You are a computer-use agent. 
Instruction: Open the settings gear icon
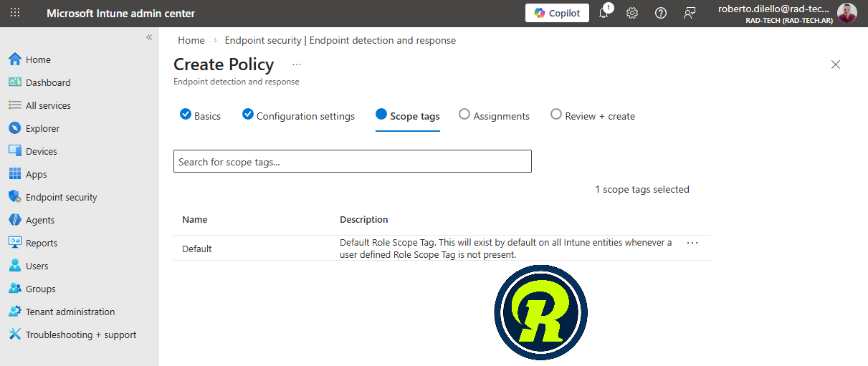point(632,13)
